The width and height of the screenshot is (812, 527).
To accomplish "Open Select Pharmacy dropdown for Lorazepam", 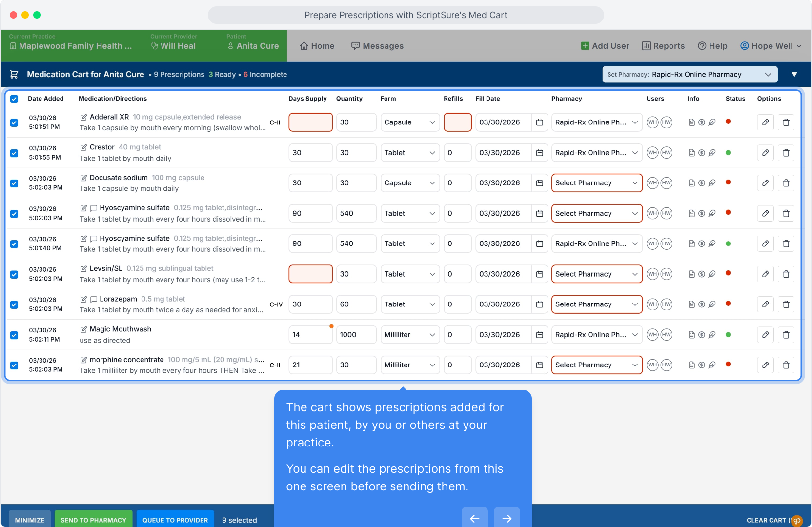I will pyautogui.click(x=597, y=304).
